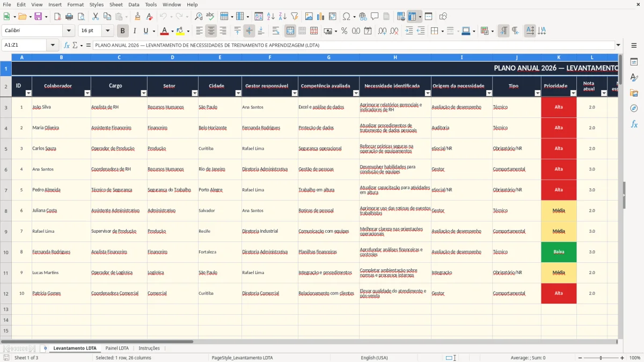Toggle Italic formatting
The image size is (644, 362).
click(x=135, y=31)
